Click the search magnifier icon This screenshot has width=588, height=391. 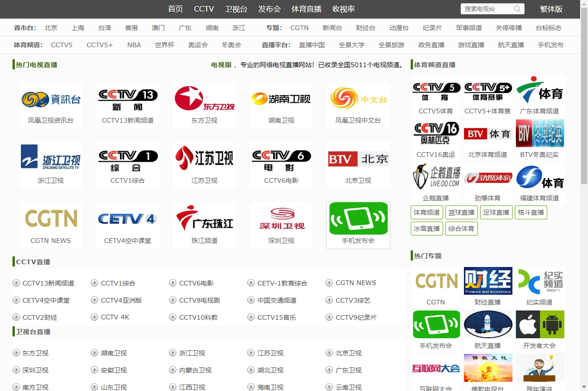pos(517,9)
